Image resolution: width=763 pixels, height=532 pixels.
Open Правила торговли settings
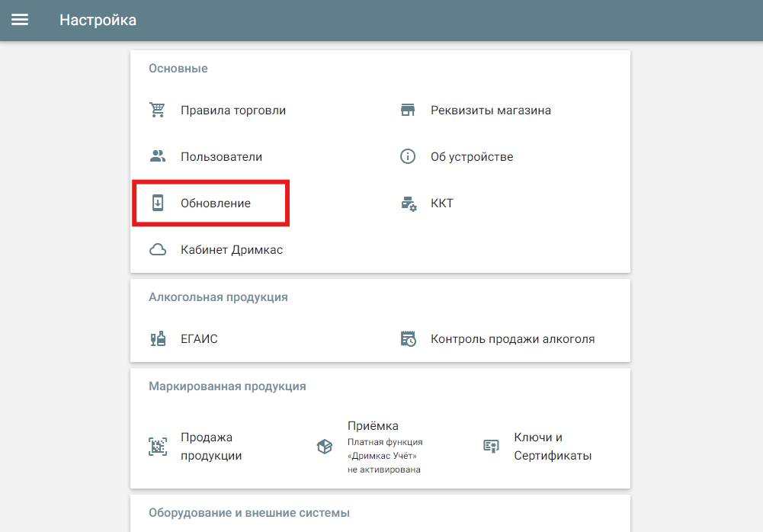pos(233,110)
